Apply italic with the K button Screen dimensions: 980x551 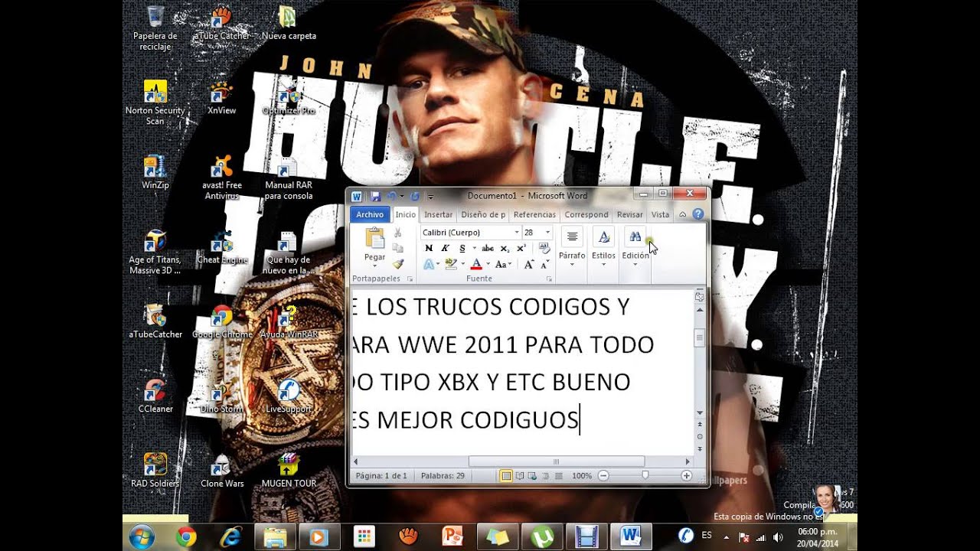point(445,248)
